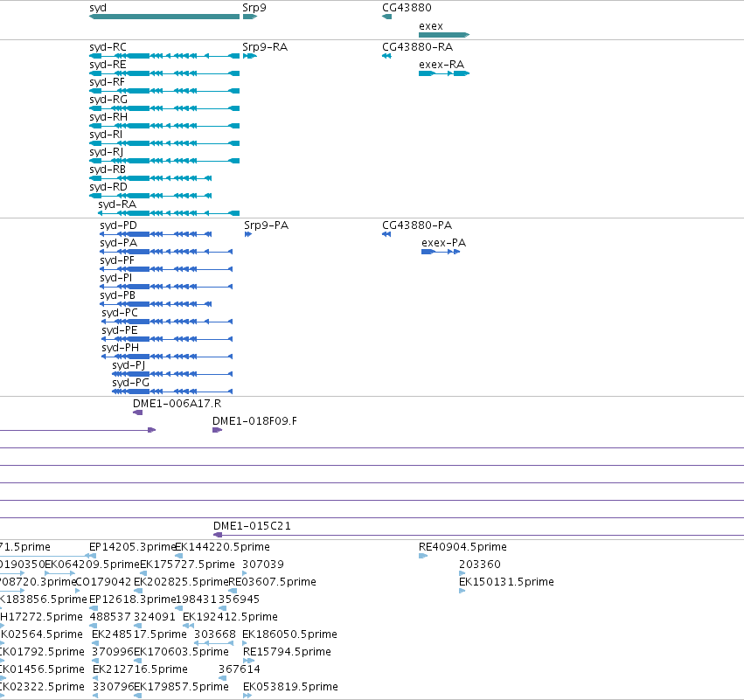Click the CG43880-PA CDS feature
Viewport: 744px width, 700px height.
pyautogui.click(x=386, y=234)
